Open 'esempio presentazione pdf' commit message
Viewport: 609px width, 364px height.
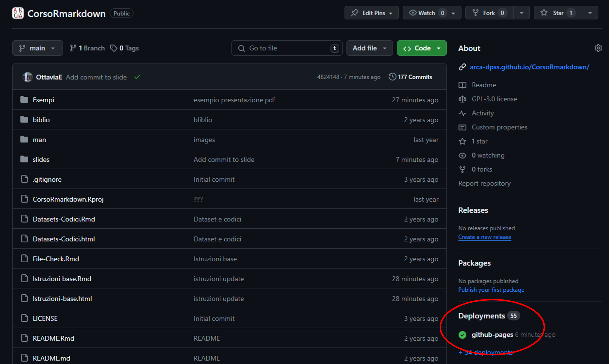tap(234, 100)
